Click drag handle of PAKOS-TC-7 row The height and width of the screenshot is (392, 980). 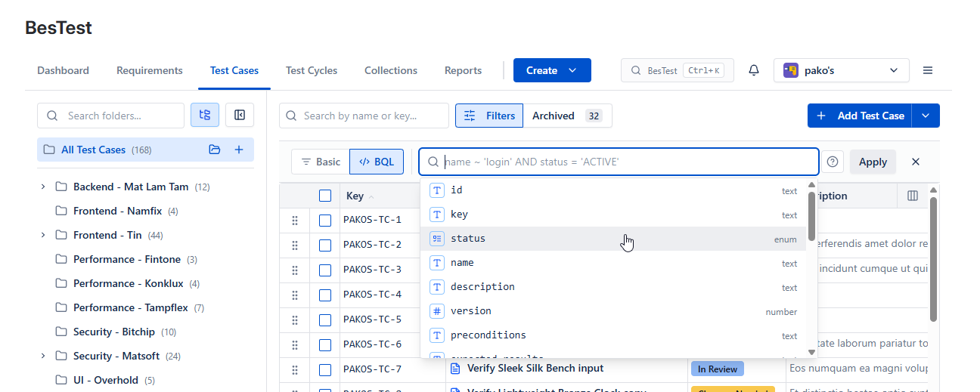point(295,369)
